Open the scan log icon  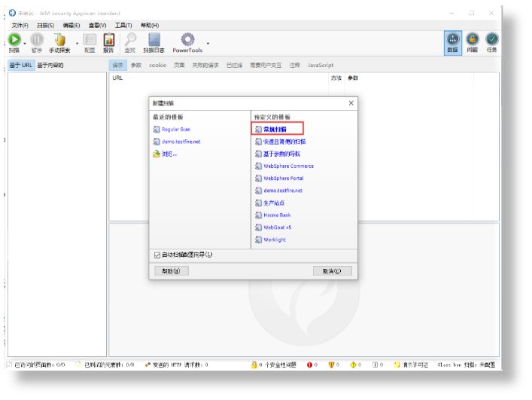(x=154, y=39)
